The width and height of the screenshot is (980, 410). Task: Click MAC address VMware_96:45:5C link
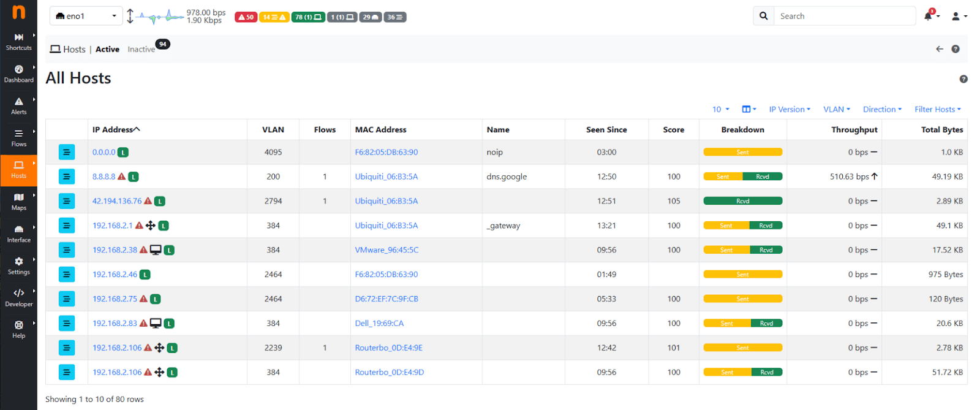tap(386, 250)
